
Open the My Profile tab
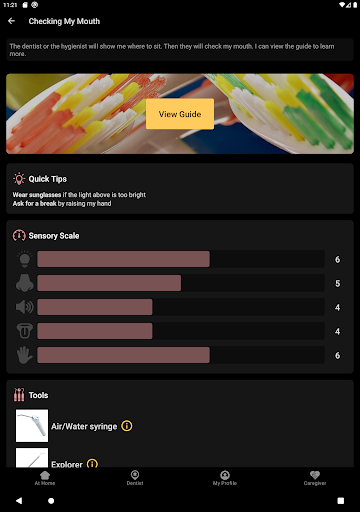(x=225, y=478)
